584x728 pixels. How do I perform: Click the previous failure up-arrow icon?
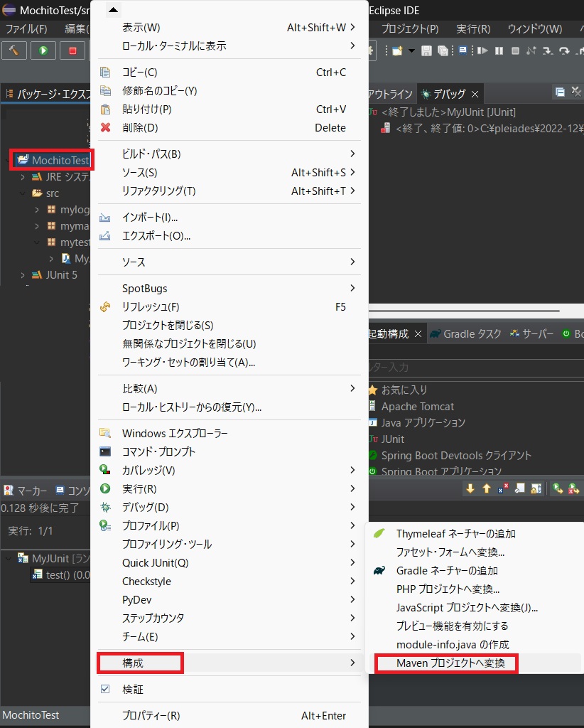click(x=487, y=488)
